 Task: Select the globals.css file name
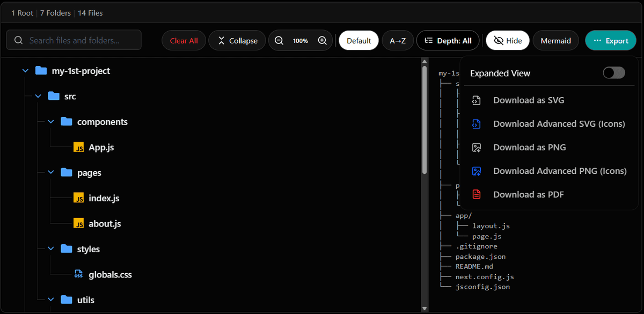(x=110, y=275)
